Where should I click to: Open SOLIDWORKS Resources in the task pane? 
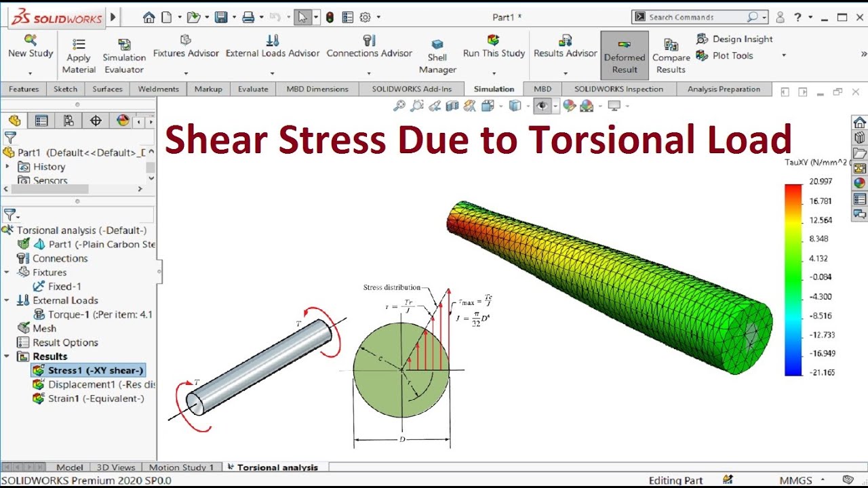click(859, 123)
